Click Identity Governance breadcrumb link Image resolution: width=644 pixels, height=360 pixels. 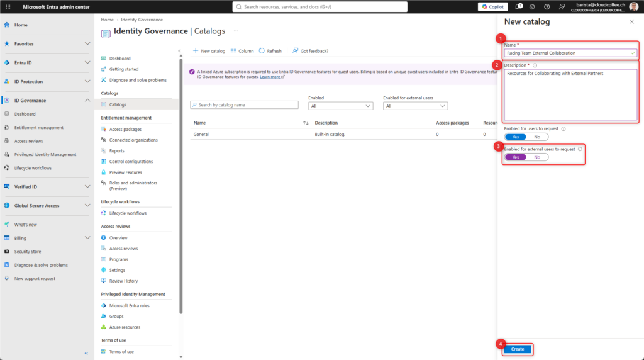coord(142,20)
